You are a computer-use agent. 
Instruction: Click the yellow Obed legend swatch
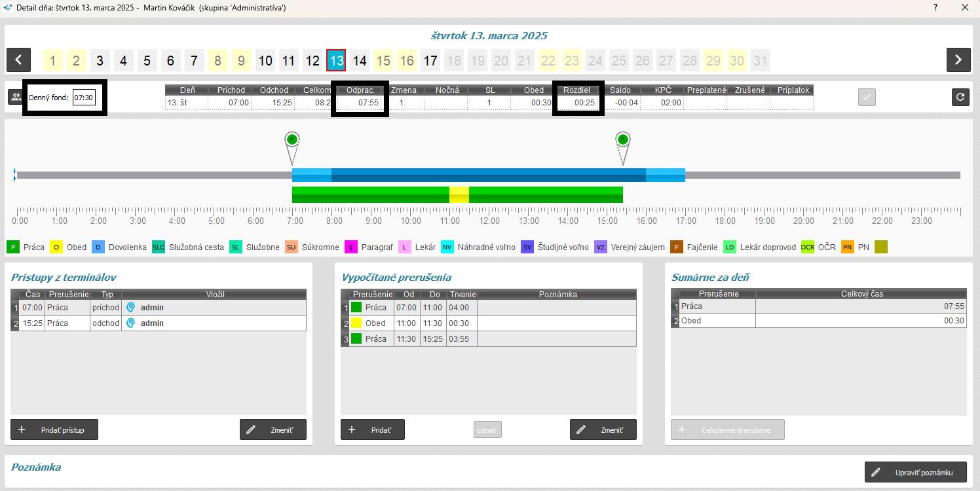coord(56,247)
